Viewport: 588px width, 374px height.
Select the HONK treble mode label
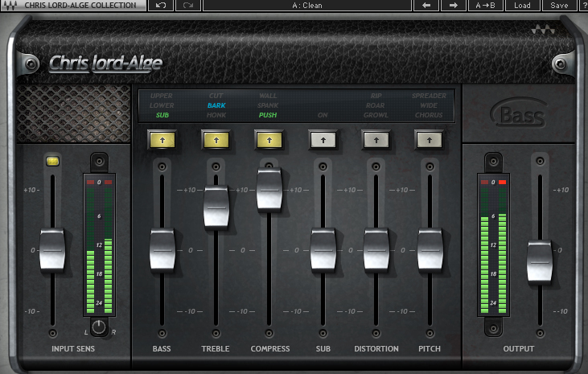tap(216, 115)
